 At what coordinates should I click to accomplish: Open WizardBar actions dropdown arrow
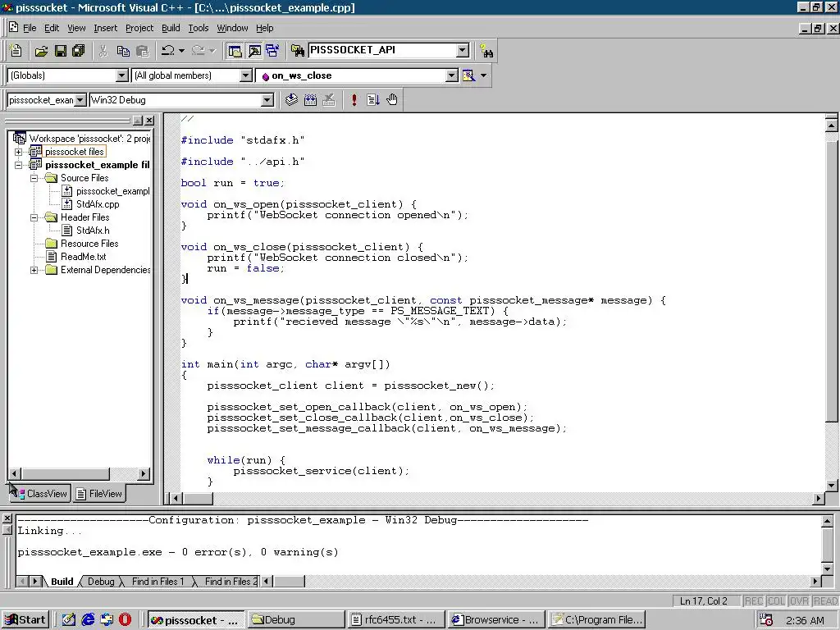coord(484,75)
